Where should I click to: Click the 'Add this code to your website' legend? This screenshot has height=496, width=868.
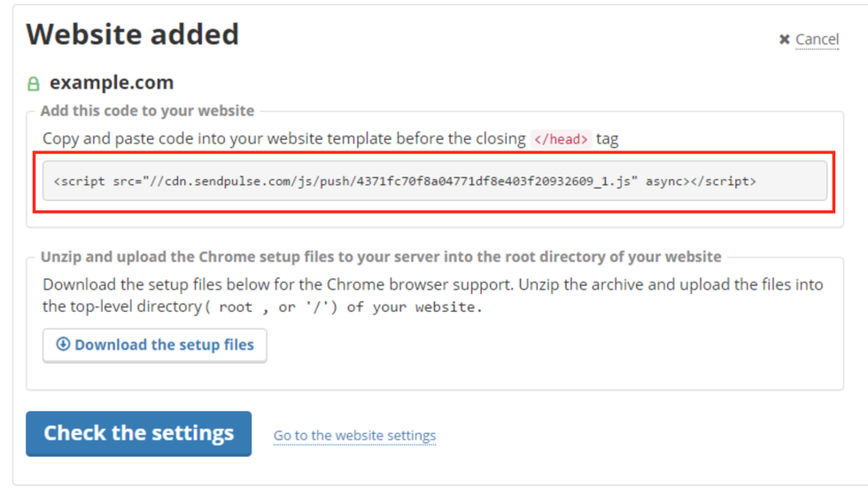click(147, 111)
